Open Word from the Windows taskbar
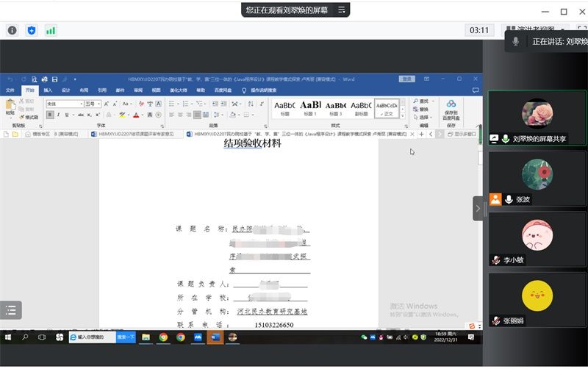588x369 pixels. pos(215,337)
